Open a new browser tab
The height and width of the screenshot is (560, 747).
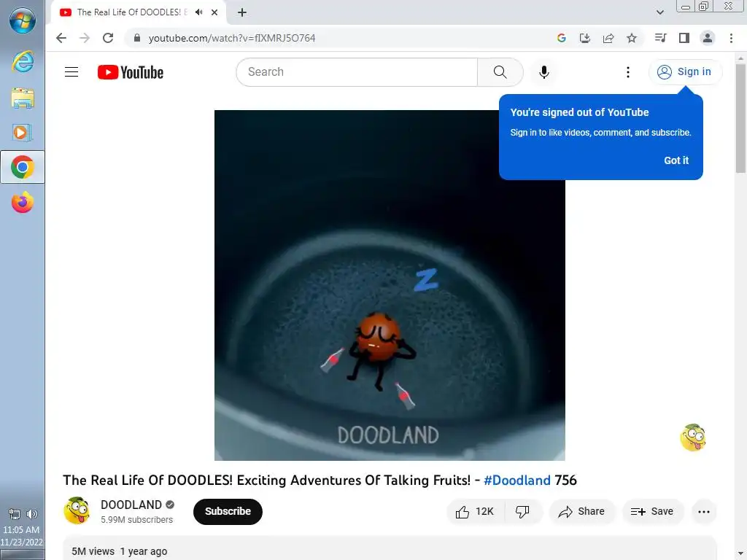click(x=242, y=12)
